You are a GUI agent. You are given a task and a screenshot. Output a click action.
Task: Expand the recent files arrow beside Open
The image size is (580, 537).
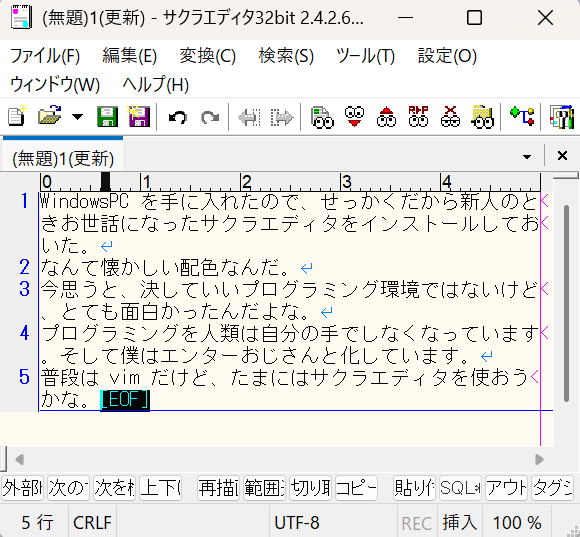click(x=77, y=117)
